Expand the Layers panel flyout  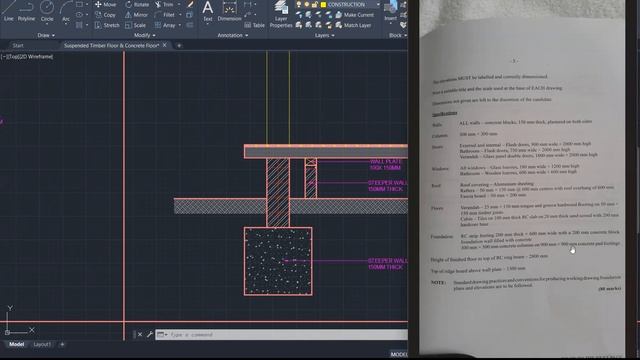tap(324, 36)
